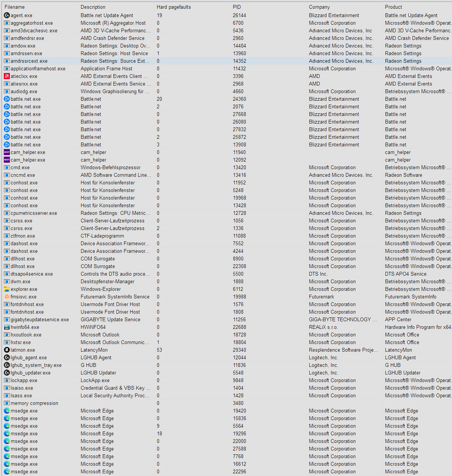Click the msedge.exe icon for PID 22296

[x=7, y=472]
